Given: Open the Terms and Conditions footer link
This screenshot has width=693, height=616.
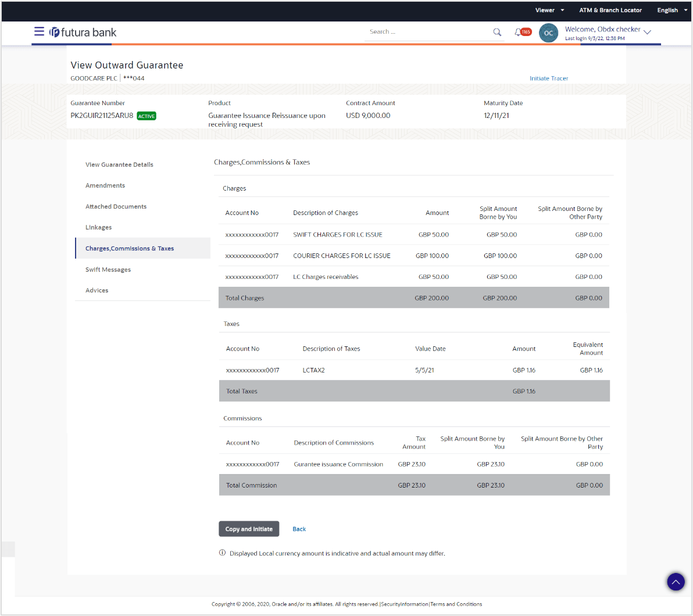Looking at the screenshot, I should (x=456, y=604).
